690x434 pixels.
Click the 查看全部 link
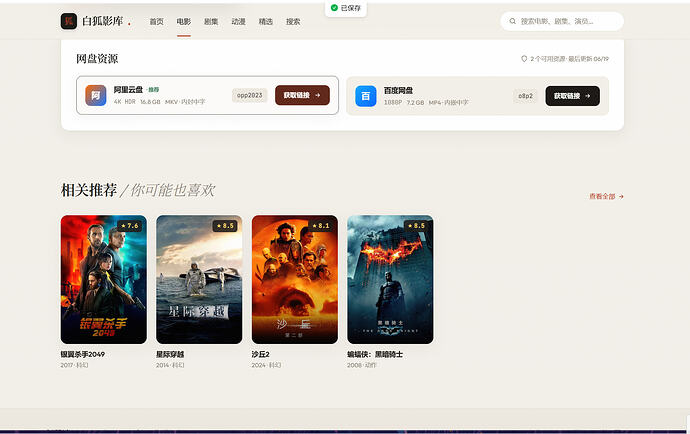[x=606, y=196]
